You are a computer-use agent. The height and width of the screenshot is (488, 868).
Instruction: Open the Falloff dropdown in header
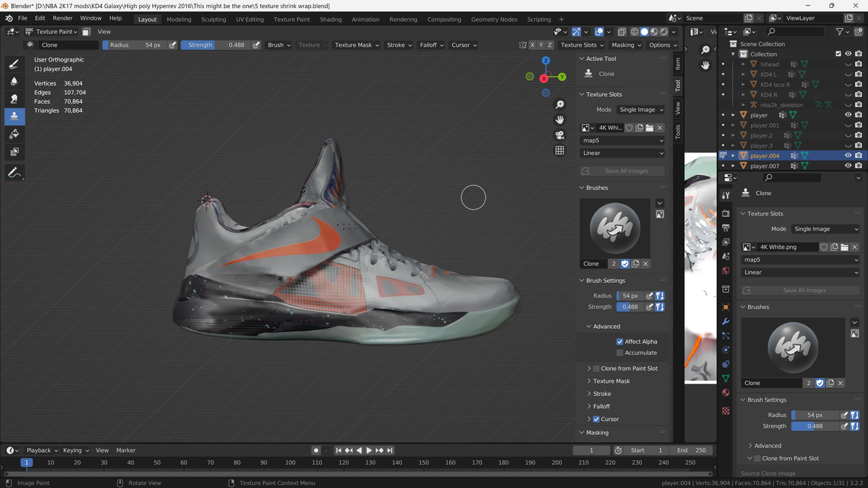pyautogui.click(x=431, y=45)
